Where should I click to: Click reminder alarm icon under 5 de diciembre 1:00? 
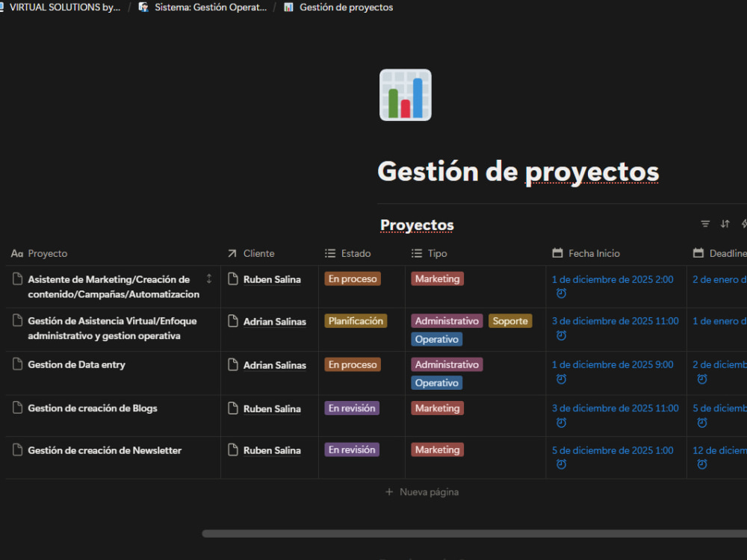coord(561,464)
